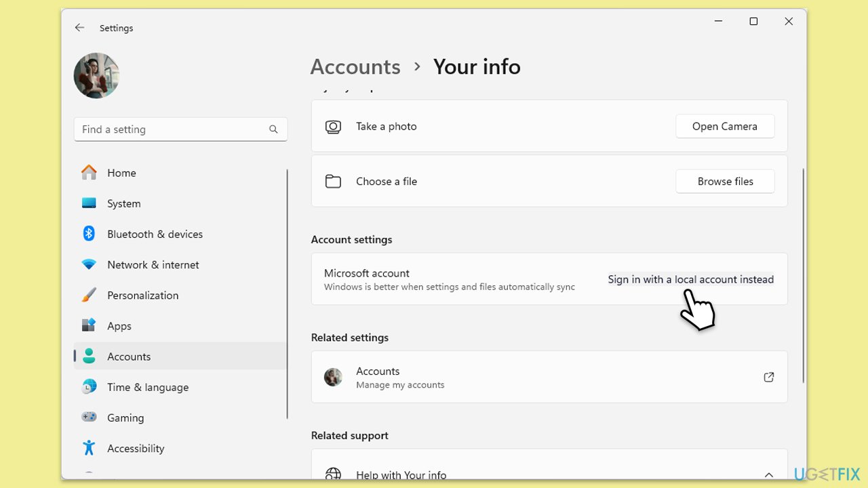868x488 pixels.
Task: Close the Settings window
Action: pos(789,22)
